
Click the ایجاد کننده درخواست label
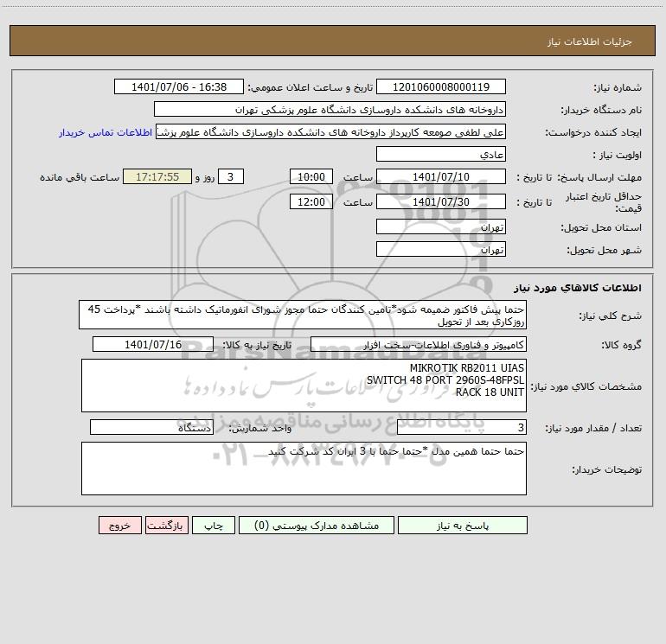point(593,132)
